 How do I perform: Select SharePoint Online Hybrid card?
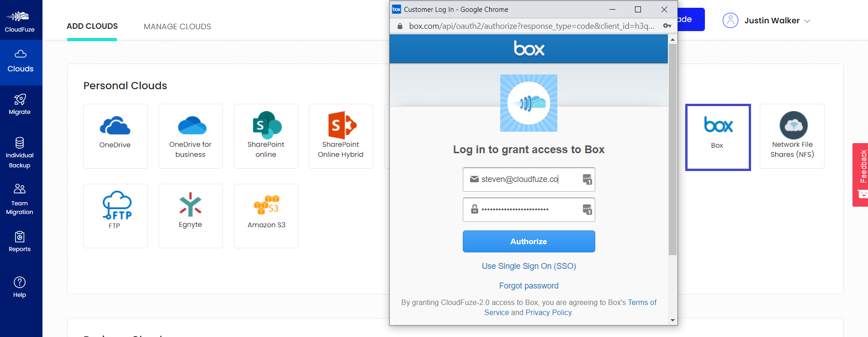[341, 136]
